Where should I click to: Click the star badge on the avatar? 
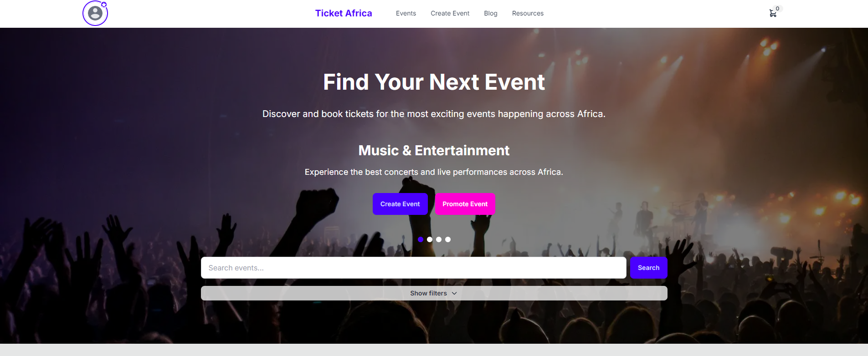[104, 5]
